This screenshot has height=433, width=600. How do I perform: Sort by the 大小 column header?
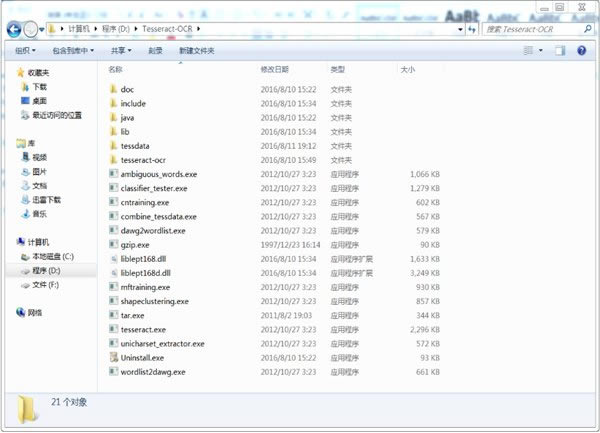(x=407, y=70)
